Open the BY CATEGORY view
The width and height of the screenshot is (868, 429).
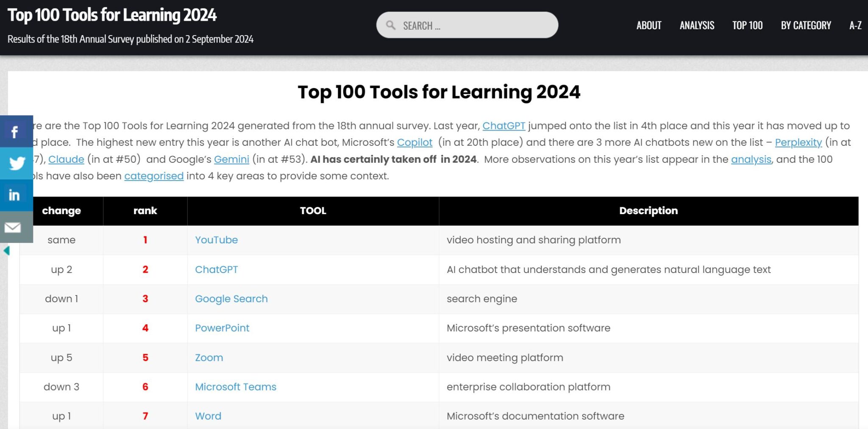click(805, 25)
